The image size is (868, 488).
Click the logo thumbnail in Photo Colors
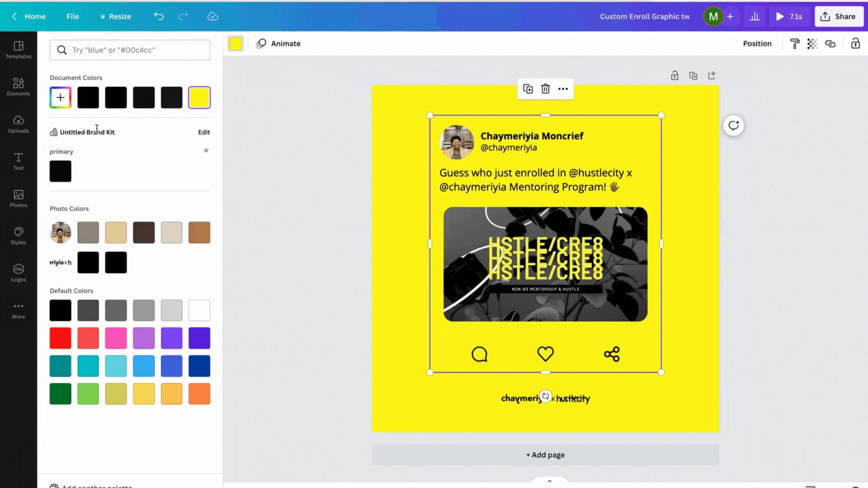tap(60, 263)
